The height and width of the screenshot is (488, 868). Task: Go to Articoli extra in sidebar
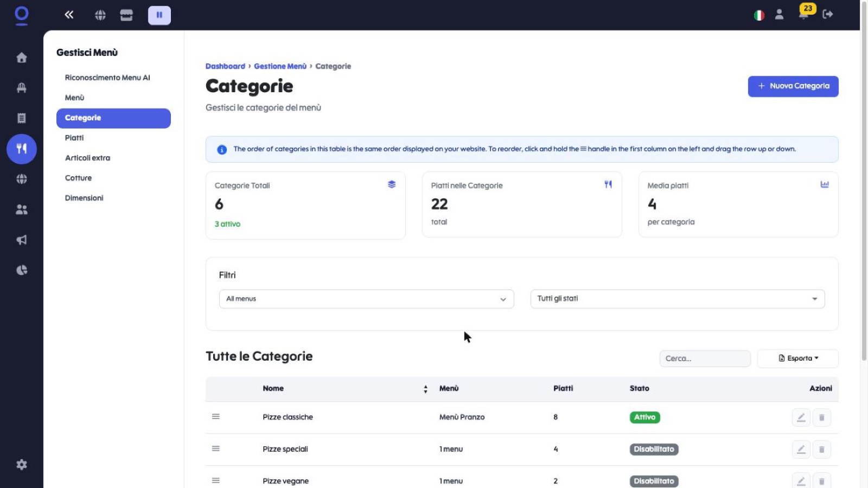pyautogui.click(x=87, y=158)
